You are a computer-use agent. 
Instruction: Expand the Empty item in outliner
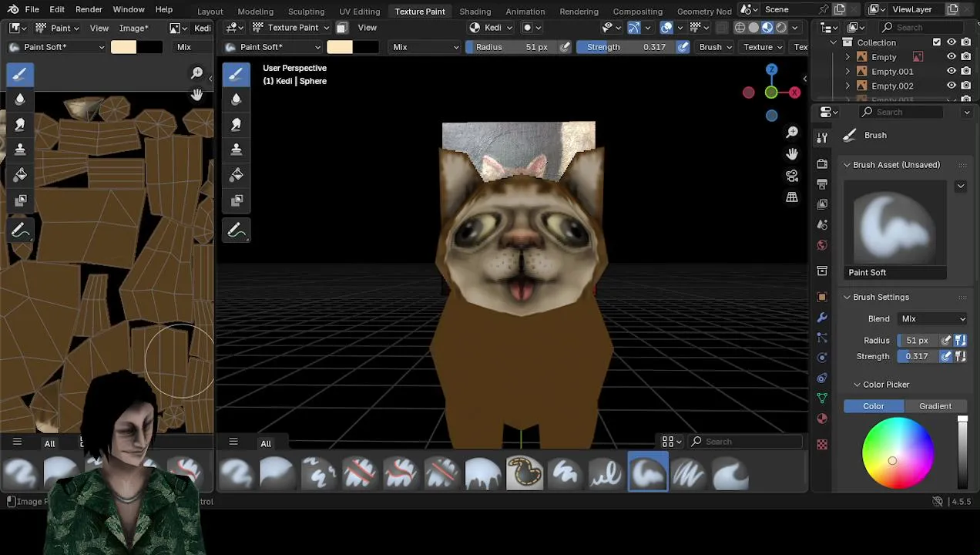tap(848, 57)
